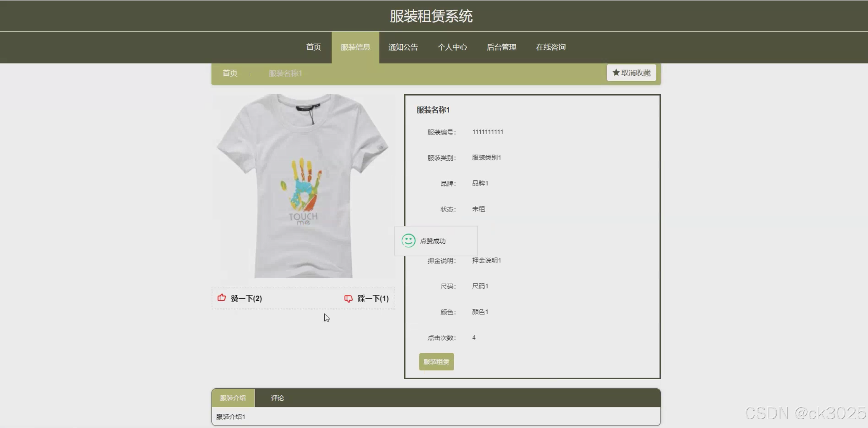Screen dimensions: 868x428
Task: Open 个人中心 from the nav bar
Action: (x=452, y=47)
